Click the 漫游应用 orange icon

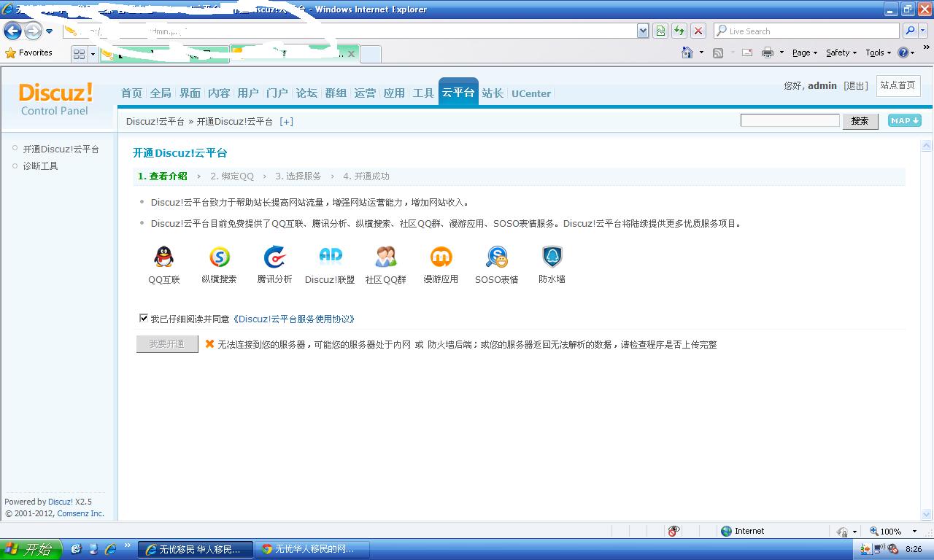click(x=441, y=257)
